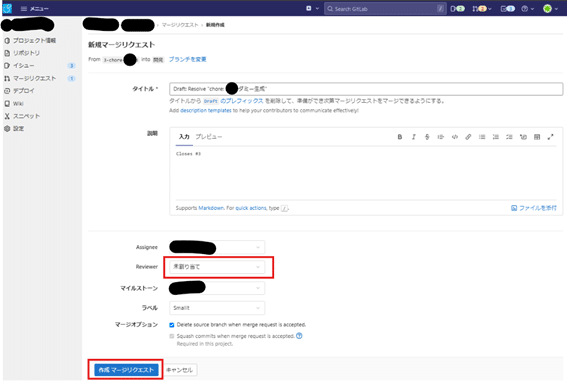The image size is (567, 381).
Task: Toggle fullscreen editor mode
Action: [550, 137]
